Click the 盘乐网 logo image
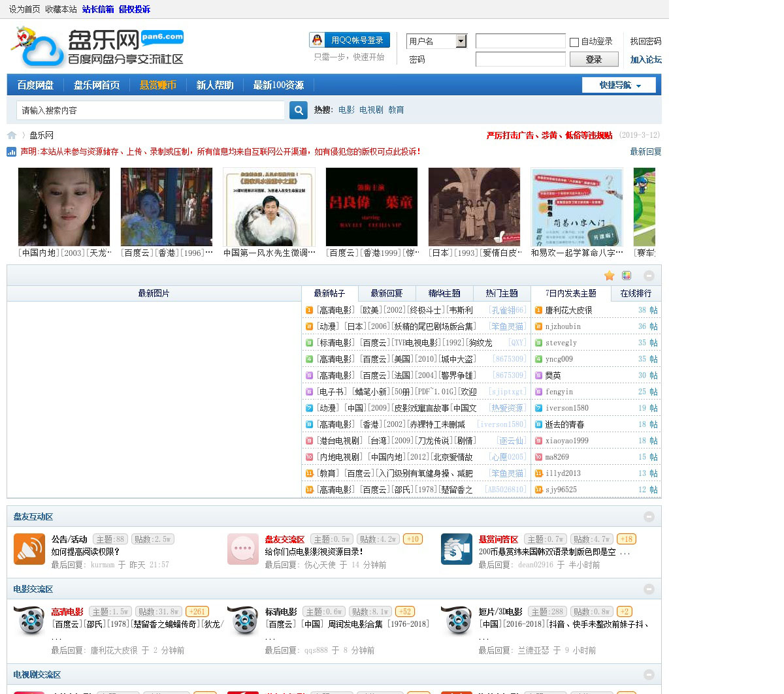The width and height of the screenshot is (784, 694). point(97,46)
